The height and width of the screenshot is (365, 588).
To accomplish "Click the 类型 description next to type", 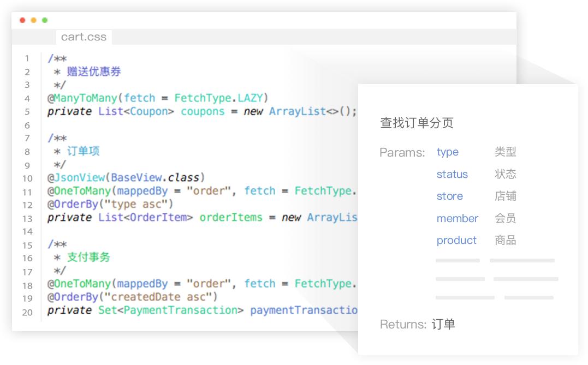I will pos(505,152).
